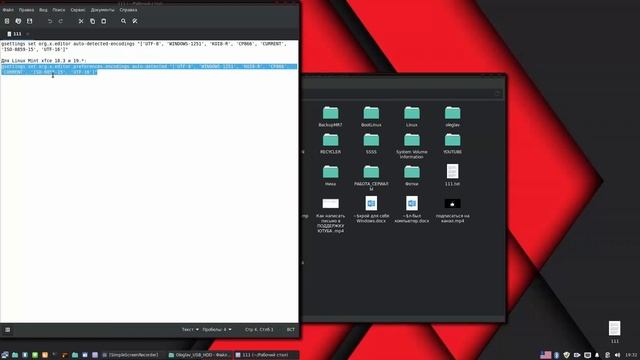This screenshot has height=360, width=640.
Task: Open the volume control in the tray
Action: click(618, 355)
